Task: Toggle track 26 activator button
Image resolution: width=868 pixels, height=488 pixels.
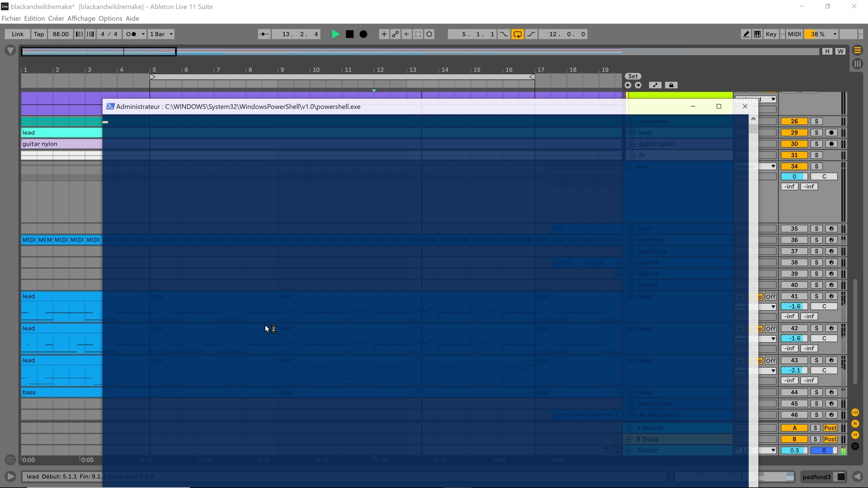Action: click(x=794, y=121)
